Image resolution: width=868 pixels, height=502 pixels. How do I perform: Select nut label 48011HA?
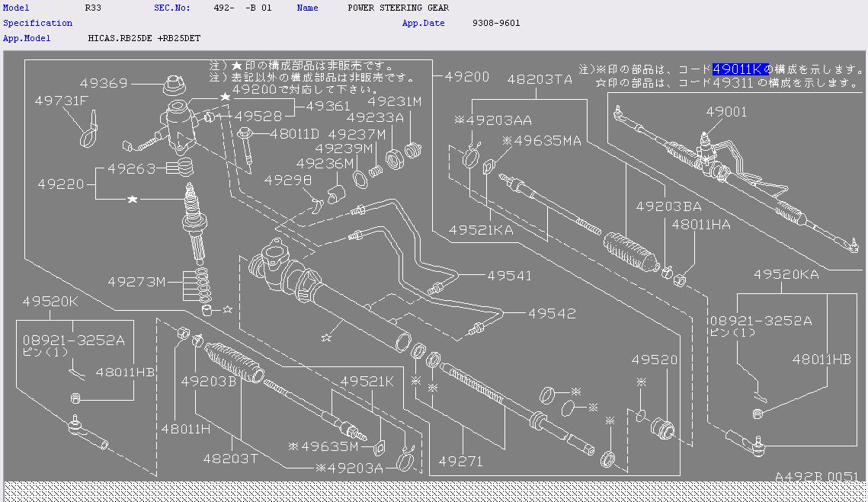tap(701, 225)
